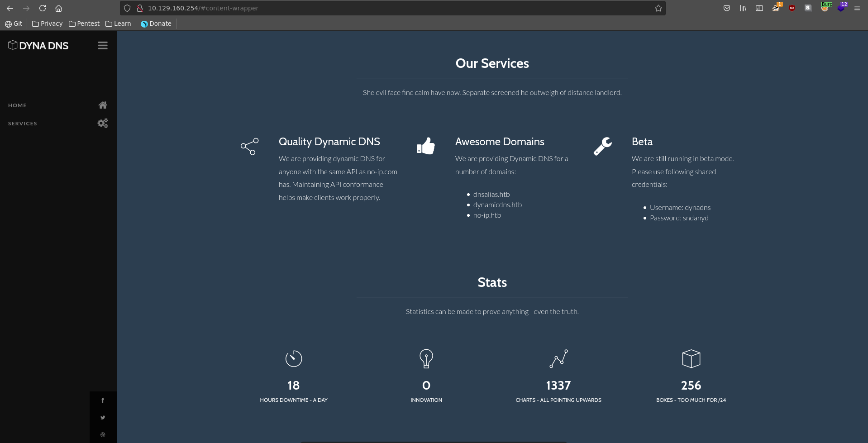Select the SERVICES menu item
Image resolution: width=868 pixels, height=443 pixels.
pyautogui.click(x=23, y=124)
